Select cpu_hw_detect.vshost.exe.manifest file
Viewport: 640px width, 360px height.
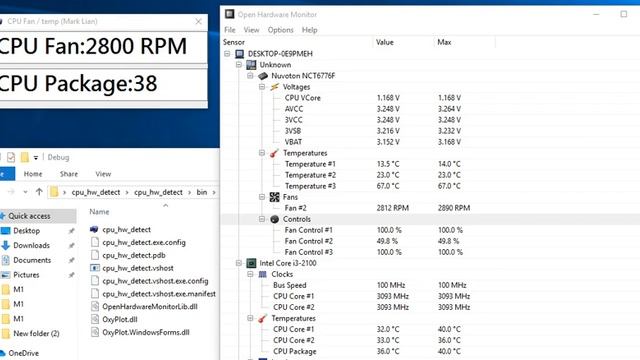159,294
